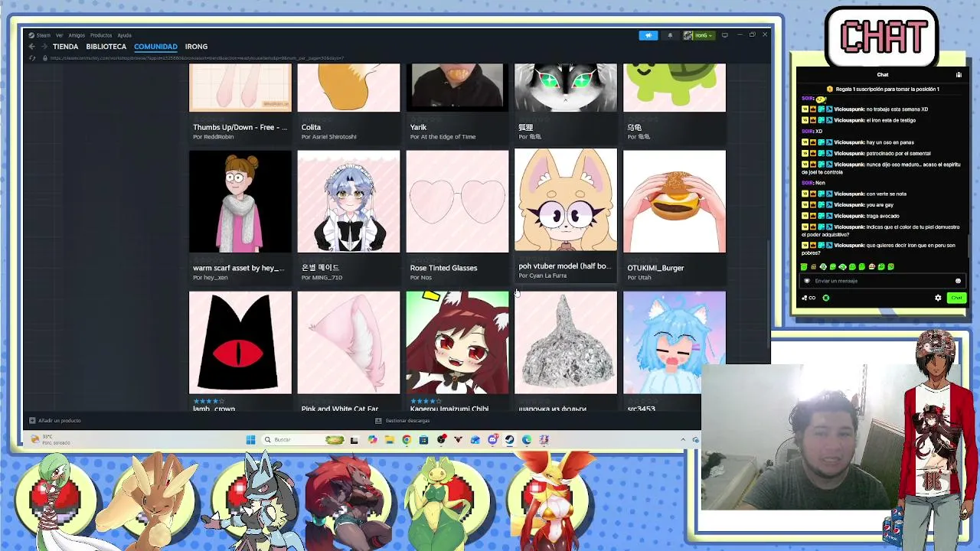Click Añadir un producto in Steam
980x551 pixels.
pyautogui.click(x=55, y=420)
